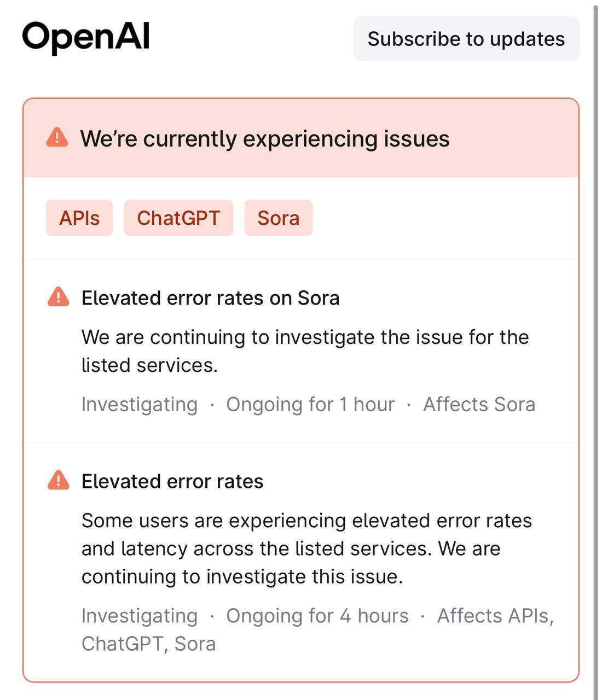Screen dimensions: 602x700
Task: Click Ongoing for 1 hour label
Action: pyautogui.click(x=310, y=405)
